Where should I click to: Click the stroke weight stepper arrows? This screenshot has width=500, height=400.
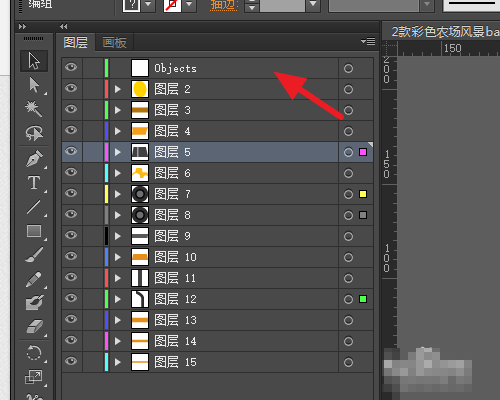click(252, 5)
